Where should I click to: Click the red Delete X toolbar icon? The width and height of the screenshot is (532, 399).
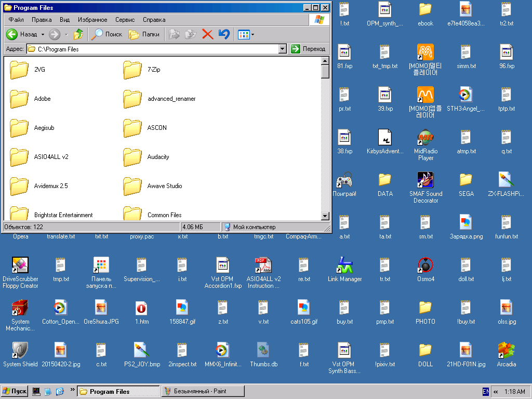point(207,34)
